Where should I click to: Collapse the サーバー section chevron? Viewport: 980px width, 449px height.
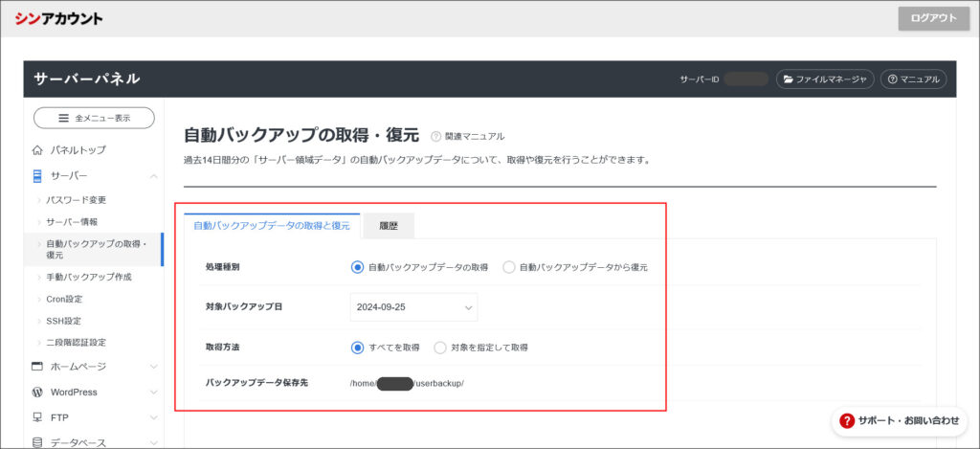click(x=154, y=176)
